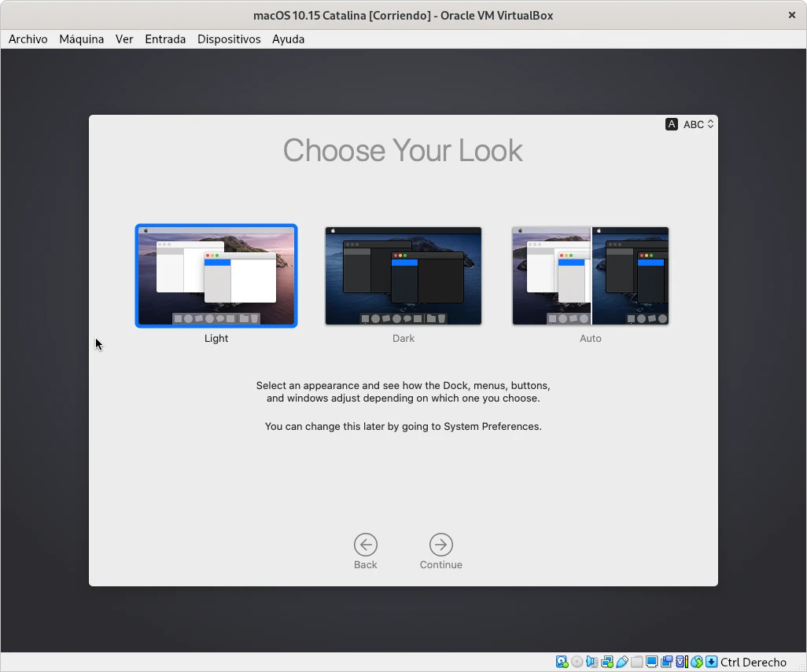Open the Máquina menu
807x672 pixels.
point(81,39)
